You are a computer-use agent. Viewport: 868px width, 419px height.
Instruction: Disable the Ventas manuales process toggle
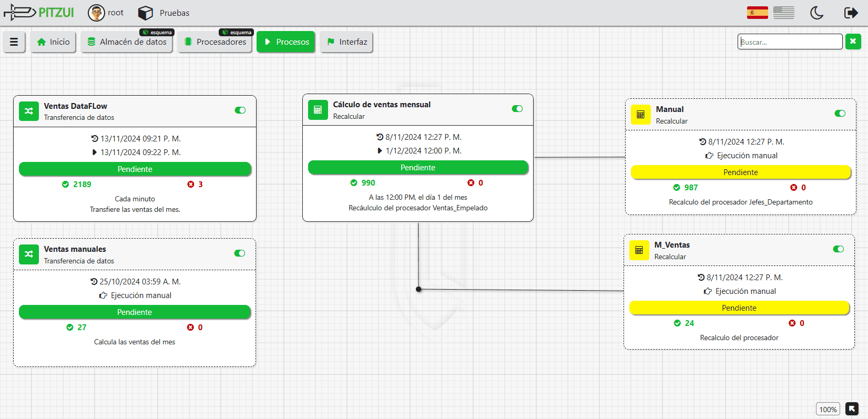pos(240,253)
